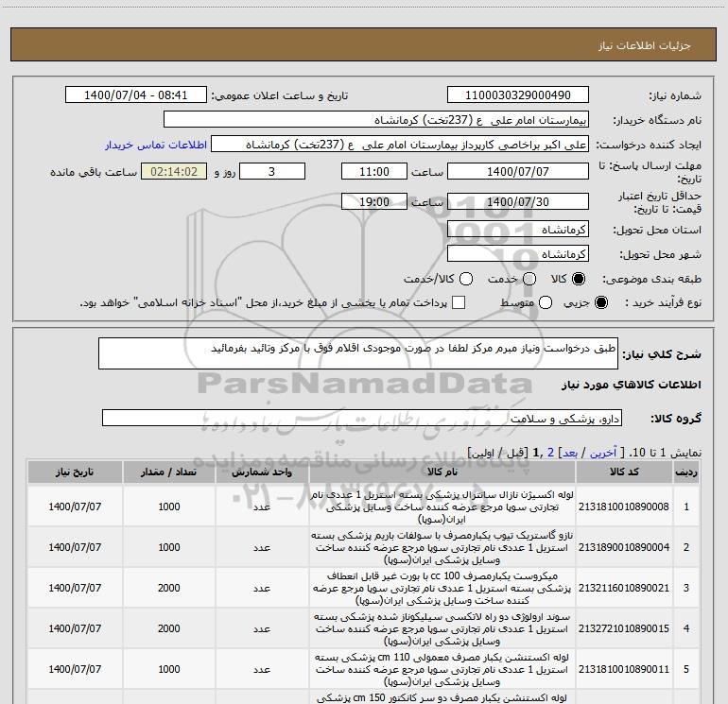728x704 pixels.
Task: Click the validity hour field 19:00
Action: [374, 201]
